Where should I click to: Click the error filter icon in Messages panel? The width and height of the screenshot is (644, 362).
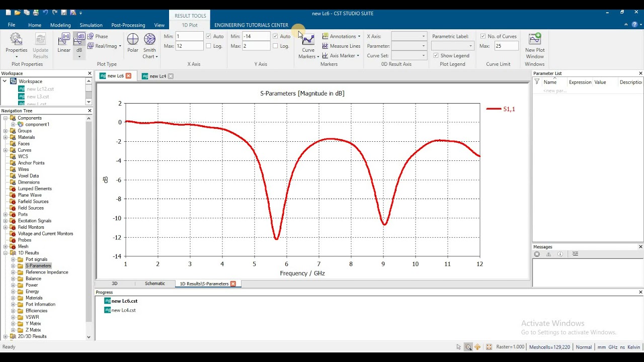(537, 254)
